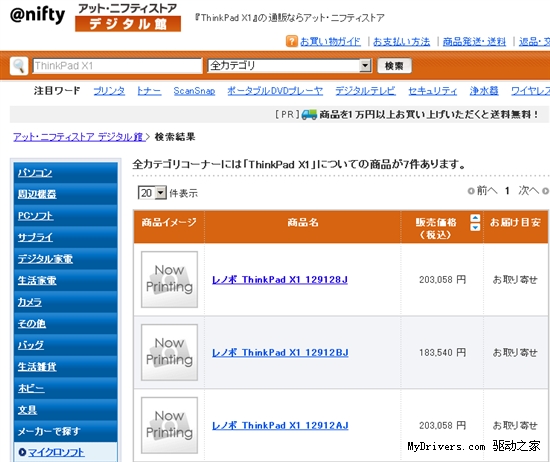Open the レノボ ThinkPad X1 129128J product link

click(x=280, y=280)
